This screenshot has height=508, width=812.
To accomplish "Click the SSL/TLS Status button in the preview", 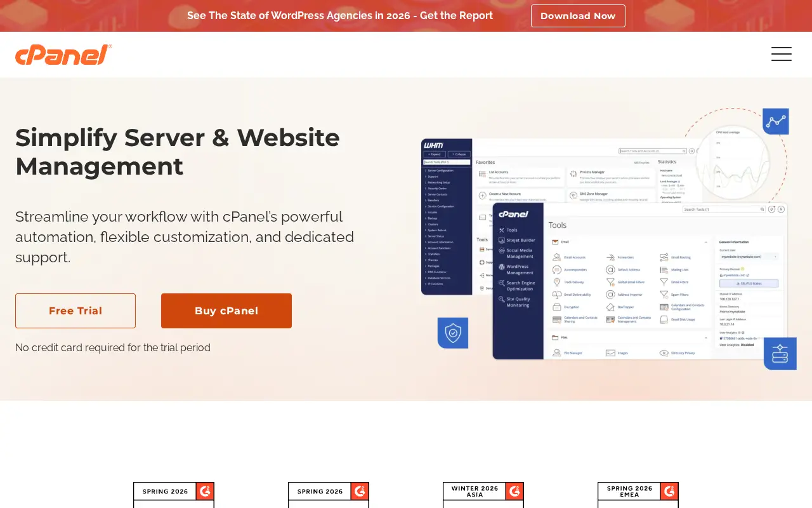I will click(749, 283).
